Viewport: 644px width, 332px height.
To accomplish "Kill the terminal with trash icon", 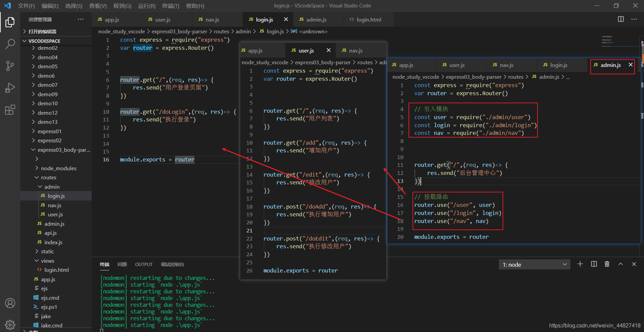I will (607, 264).
